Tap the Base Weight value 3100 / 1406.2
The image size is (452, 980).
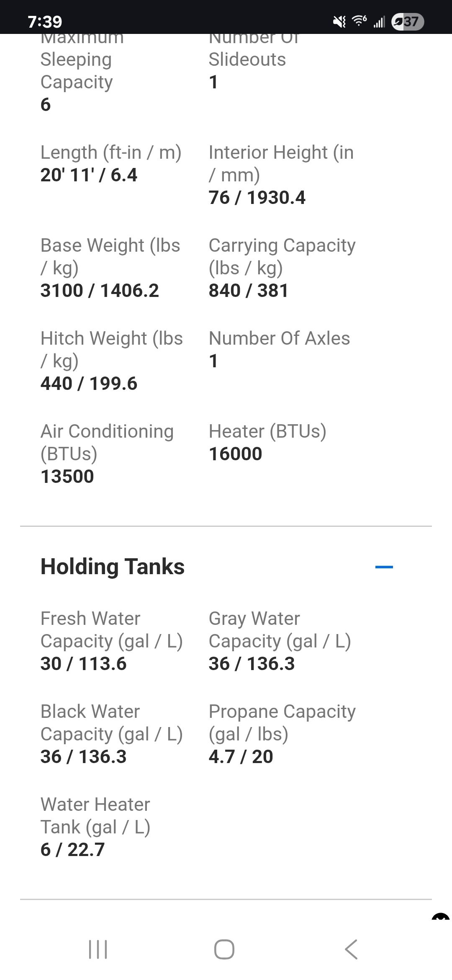100,291
